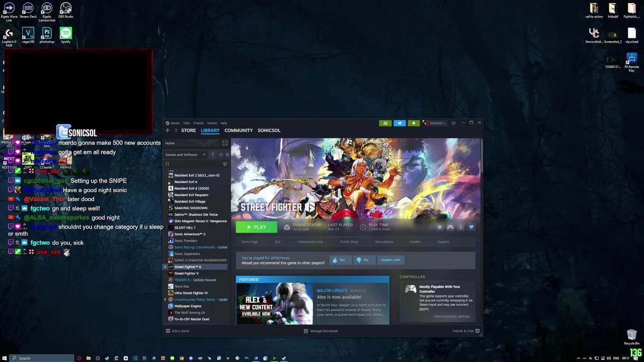Open the SONICSOL profile tab
This screenshot has width=644, height=362.
click(269, 130)
